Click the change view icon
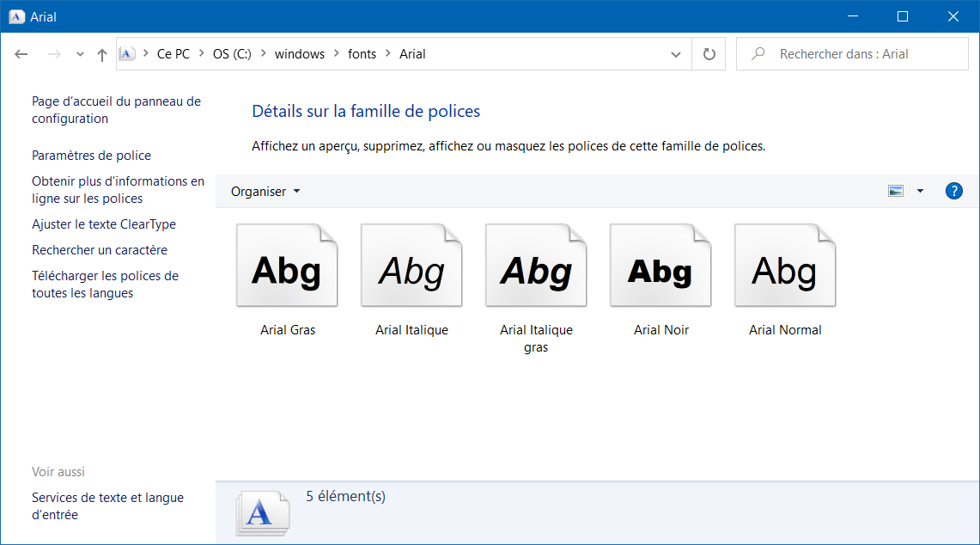This screenshot has width=980, height=545. point(896,191)
